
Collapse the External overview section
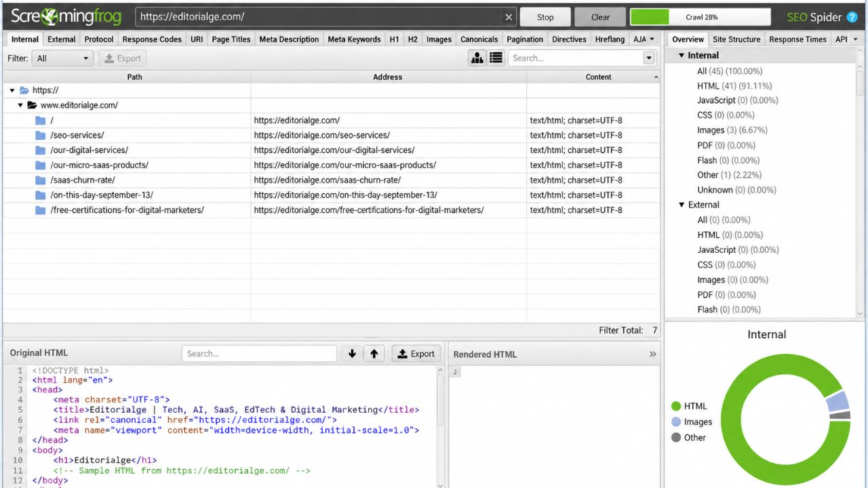682,205
